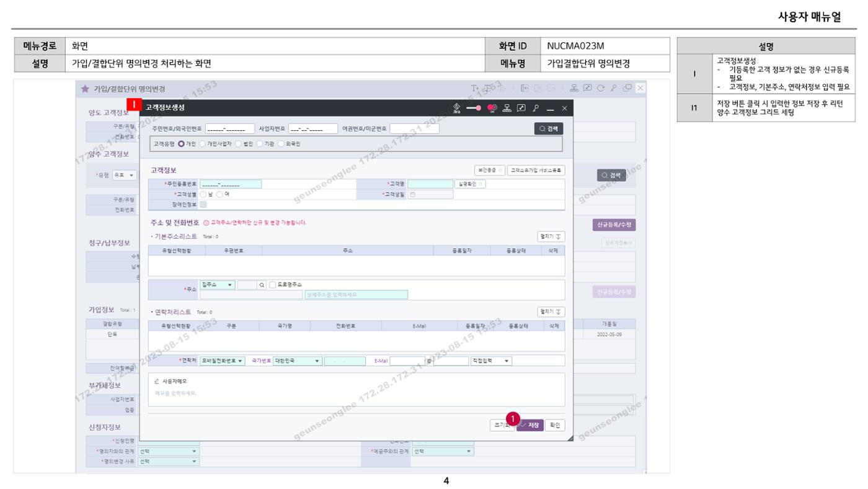Click the key icon in background window toolbar
The height and width of the screenshot is (489, 868).
(615, 89)
